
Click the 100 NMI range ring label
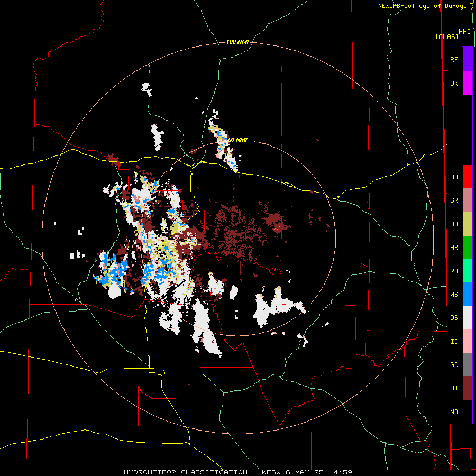[x=237, y=42]
